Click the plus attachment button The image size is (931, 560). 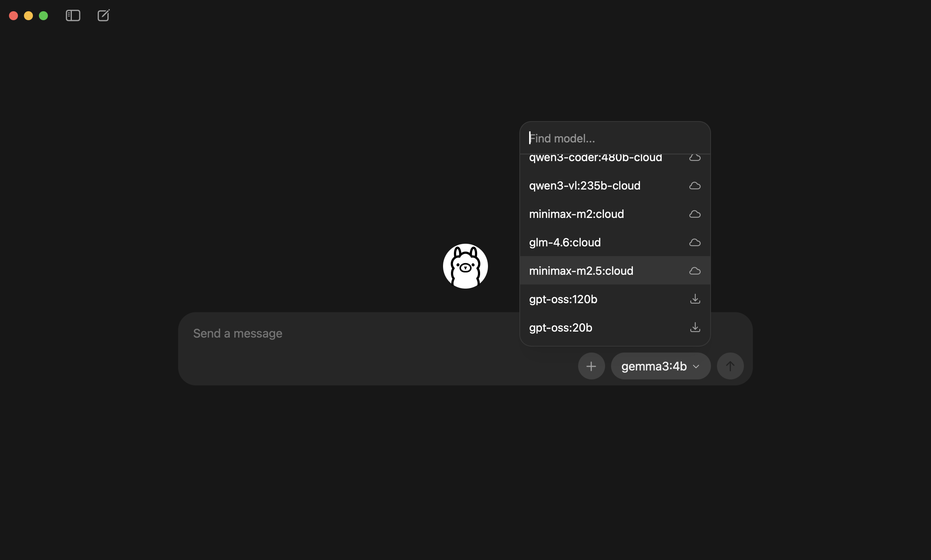(x=591, y=366)
